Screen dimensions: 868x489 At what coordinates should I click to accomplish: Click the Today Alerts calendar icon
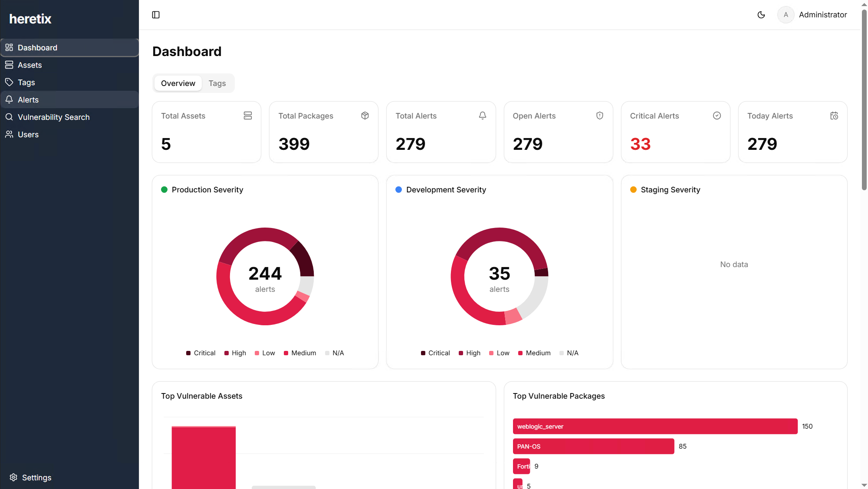pyautogui.click(x=834, y=116)
